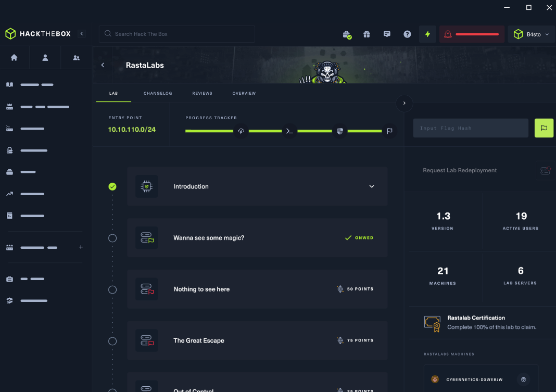556x392 pixels.
Task: Click the green checkmark beside Introduction
Action: pyautogui.click(x=112, y=186)
